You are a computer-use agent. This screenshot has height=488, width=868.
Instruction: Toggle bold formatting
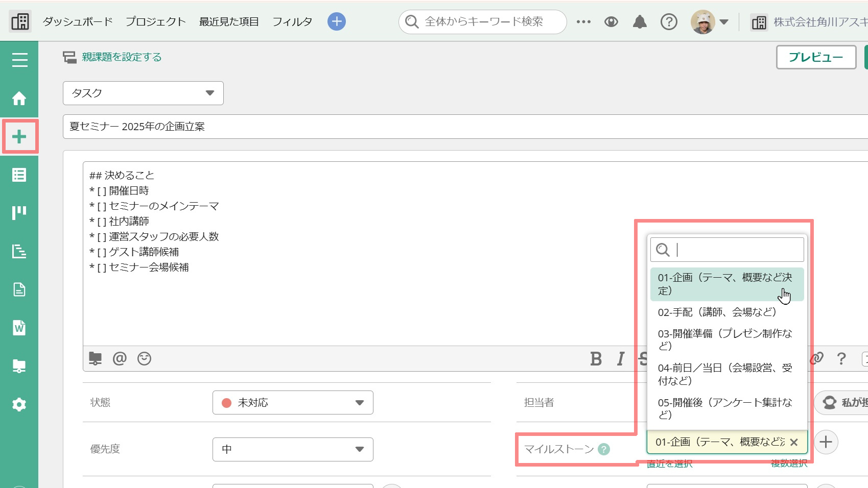pyautogui.click(x=596, y=359)
